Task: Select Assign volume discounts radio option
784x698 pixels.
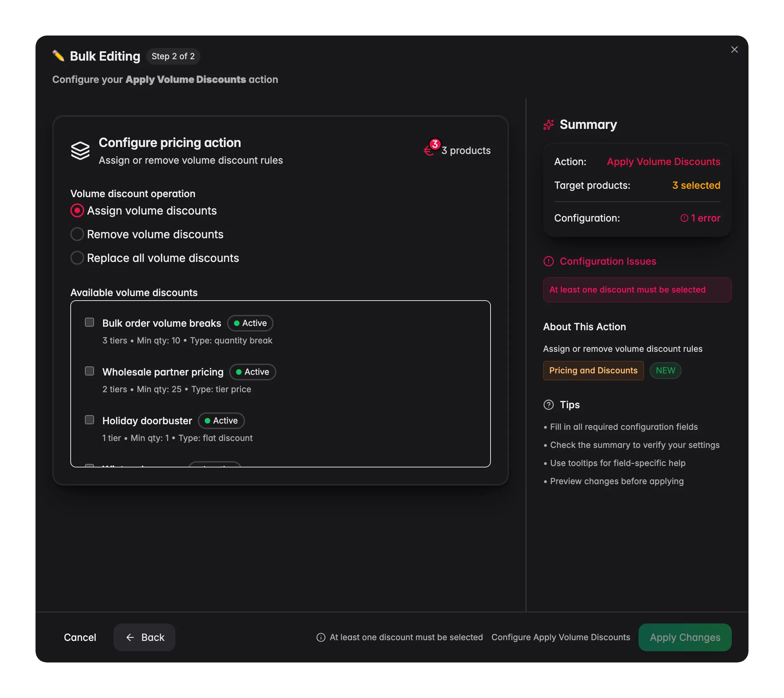Action: point(77,211)
